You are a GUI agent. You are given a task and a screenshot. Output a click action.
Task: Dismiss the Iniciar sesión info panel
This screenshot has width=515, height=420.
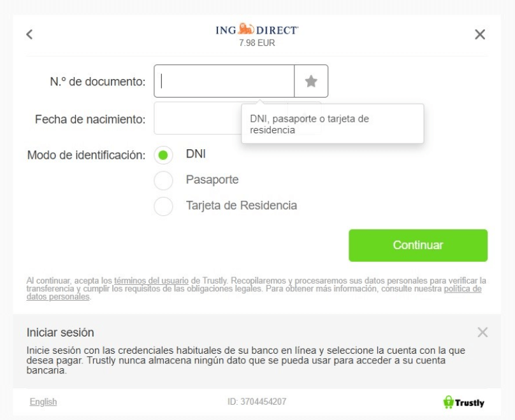[x=482, y=332]
